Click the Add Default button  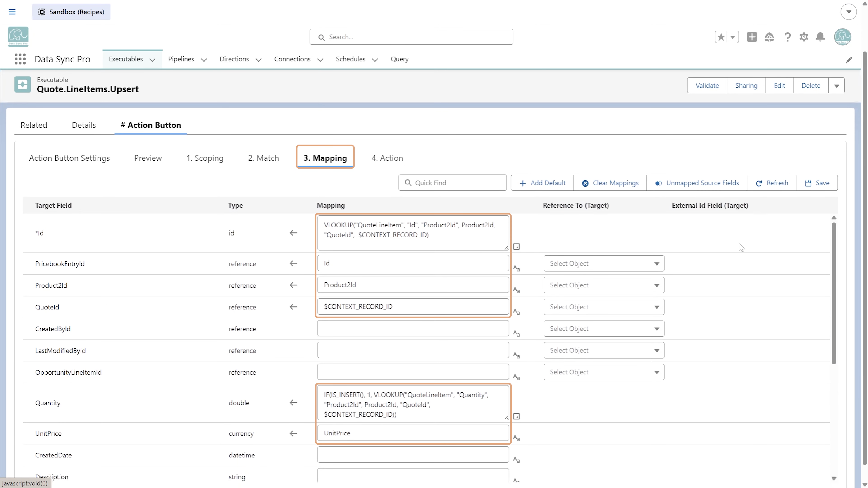[542, 183]
